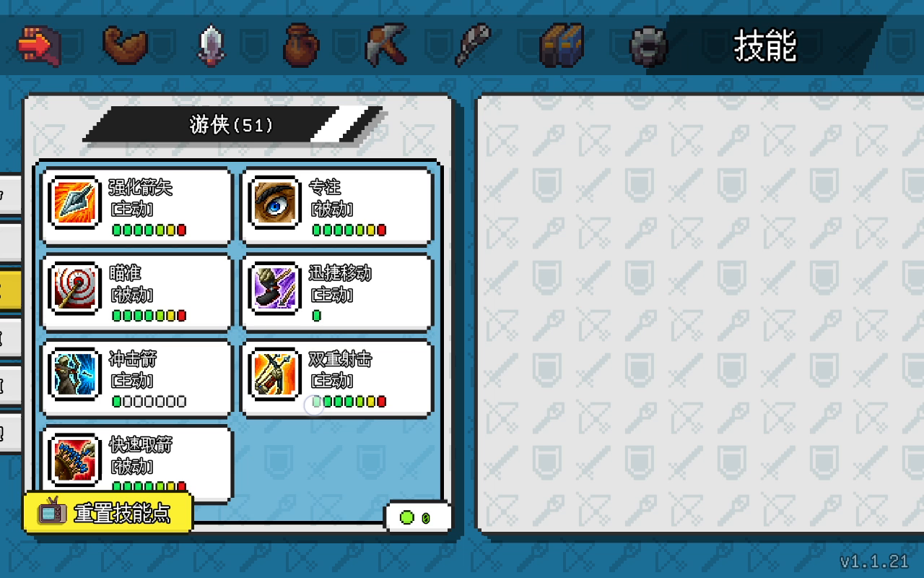Open the flexed arm strength menu
The image size is (924, 578).
pyautogui.click(x=125, y=46)
